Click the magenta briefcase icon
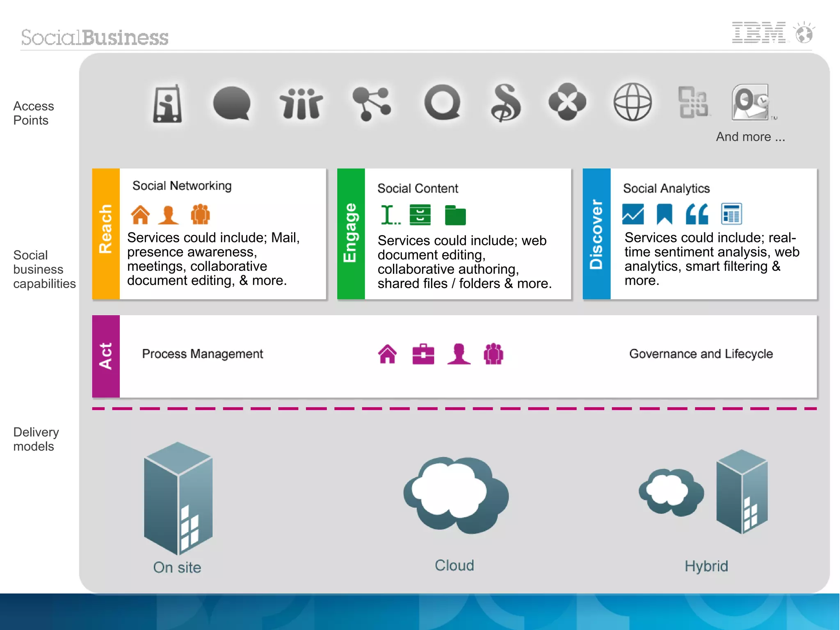The height and width of the screenshot is (630, 840). click(x=423, y=354)
